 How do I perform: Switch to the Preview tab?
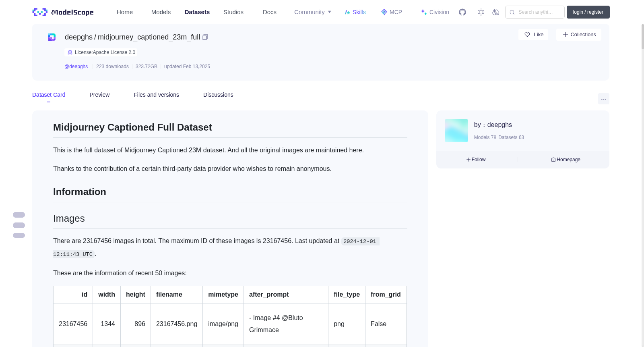pos(99,95)
